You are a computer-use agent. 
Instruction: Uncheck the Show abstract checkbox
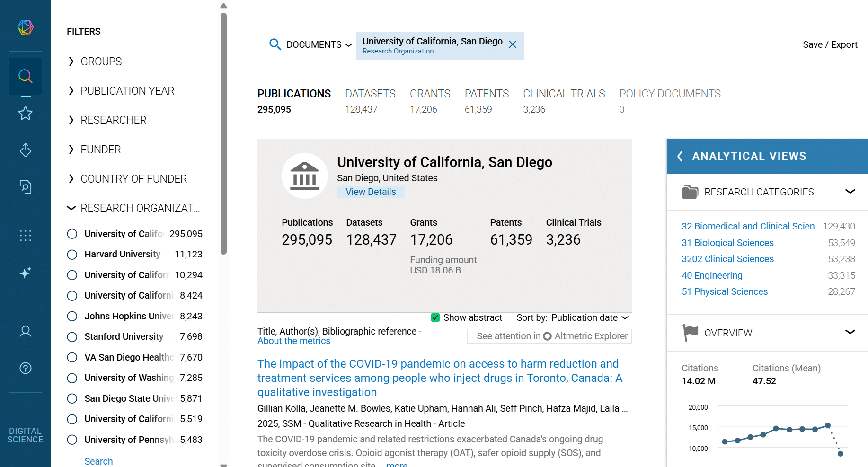pos(435,317)
